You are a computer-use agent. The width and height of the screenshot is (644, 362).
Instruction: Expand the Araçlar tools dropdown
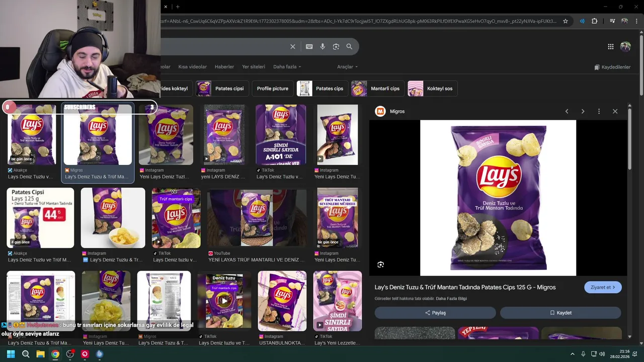(347, 67)
